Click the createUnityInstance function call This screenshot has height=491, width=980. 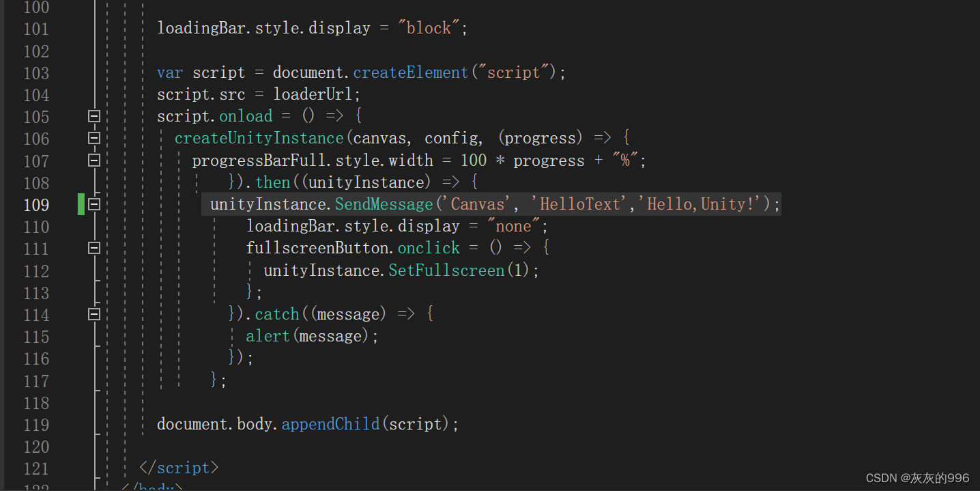coord(259,138)
